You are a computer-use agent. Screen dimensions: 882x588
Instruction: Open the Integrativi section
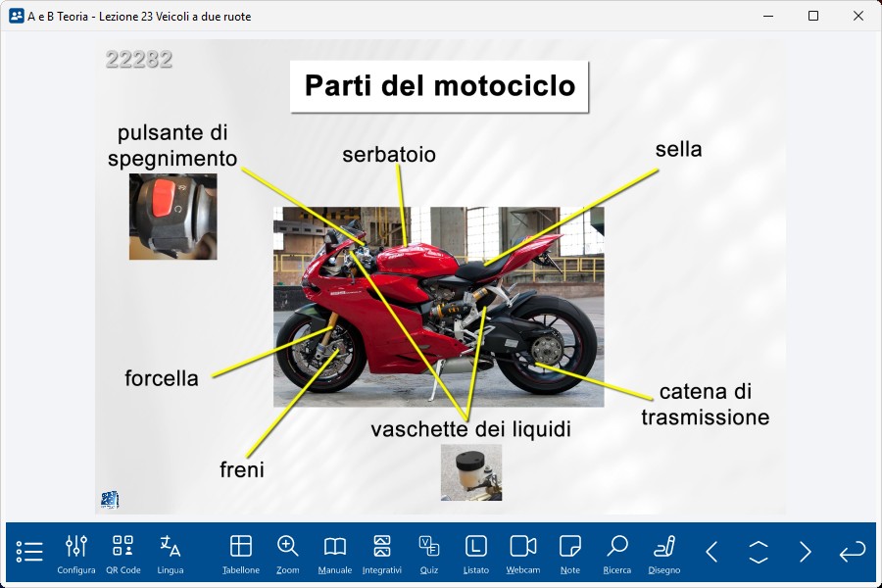[382, 552]
